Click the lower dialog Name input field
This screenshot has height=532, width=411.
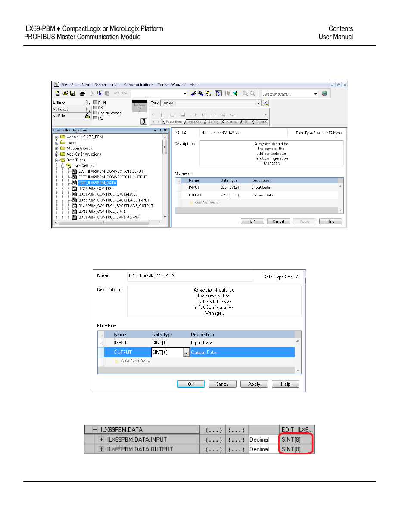(190, 276)
